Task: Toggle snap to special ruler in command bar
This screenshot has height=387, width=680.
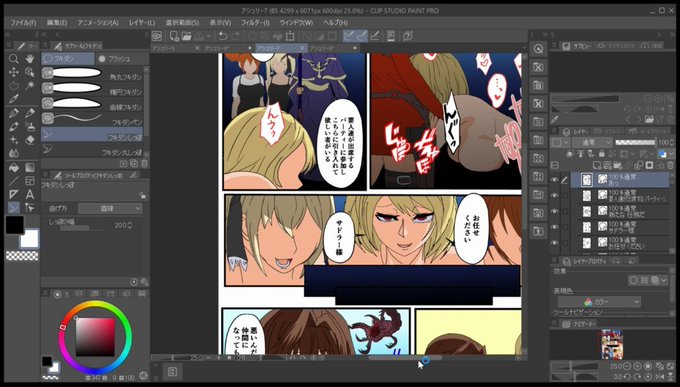Action: point(361,36)
